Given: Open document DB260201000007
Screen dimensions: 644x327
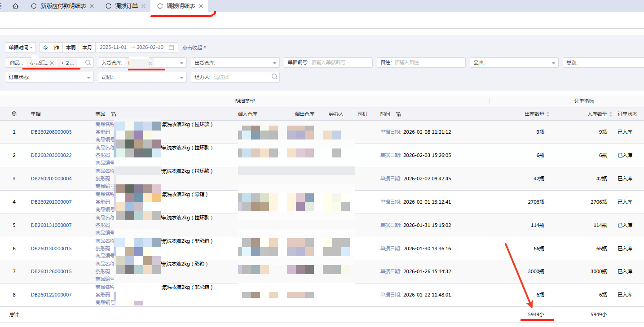Looking at the screenshot, I should tap(51, 202).
